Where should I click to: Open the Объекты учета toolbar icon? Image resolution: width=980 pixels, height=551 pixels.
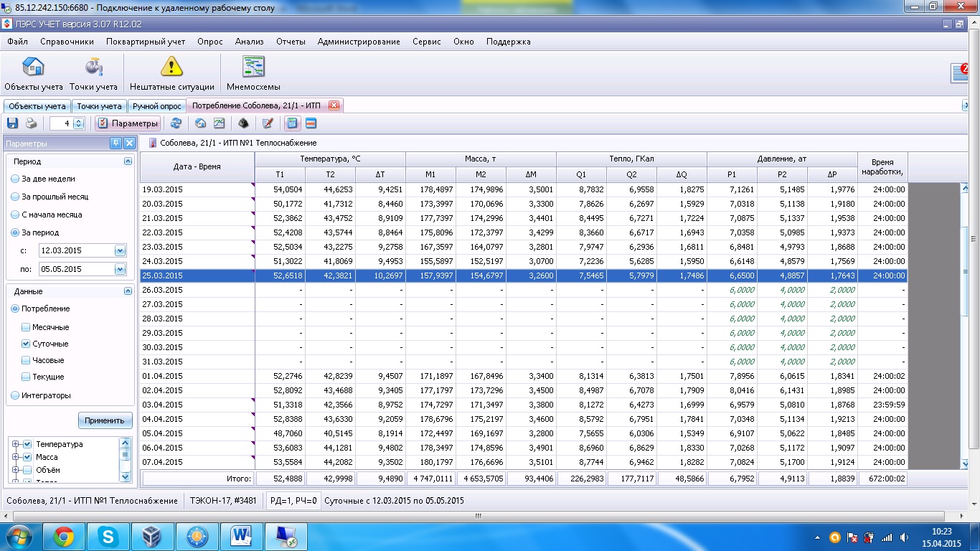click(x=33, y=74)
